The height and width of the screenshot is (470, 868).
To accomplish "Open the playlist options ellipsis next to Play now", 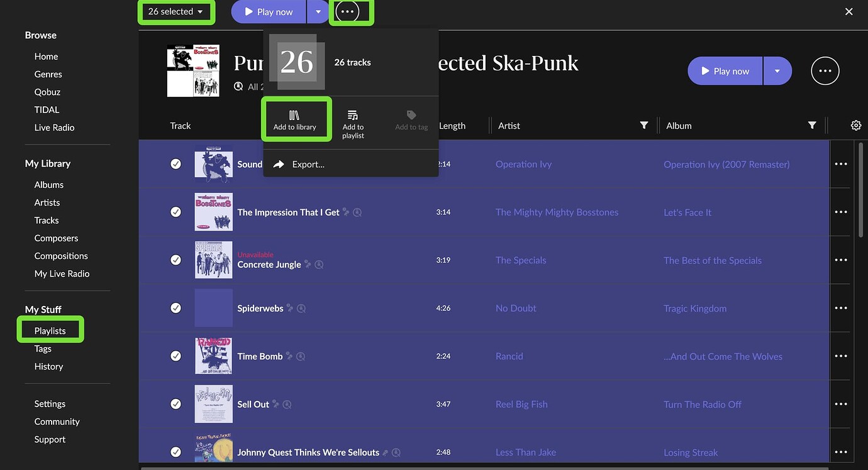I will point(825,70).
